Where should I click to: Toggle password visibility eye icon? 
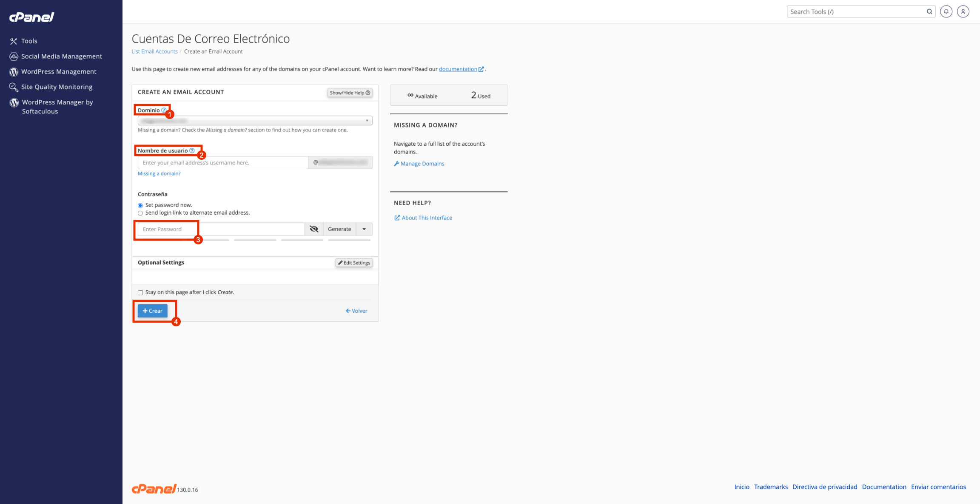click(x=314, y=229)
